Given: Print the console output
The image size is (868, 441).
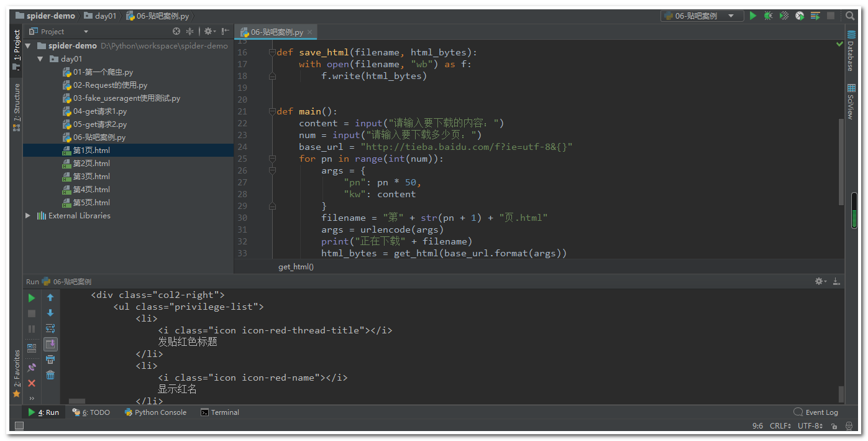Looking at the screenshot, I should click(x=50, y=360).
